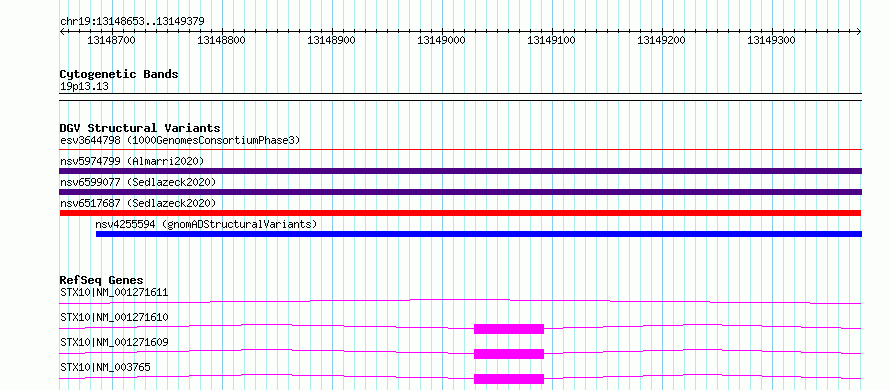The height and width of the screenshot is (390, 890).
Task: Select the thin red esv3644798 variant line
Action: tap(460, 150)
